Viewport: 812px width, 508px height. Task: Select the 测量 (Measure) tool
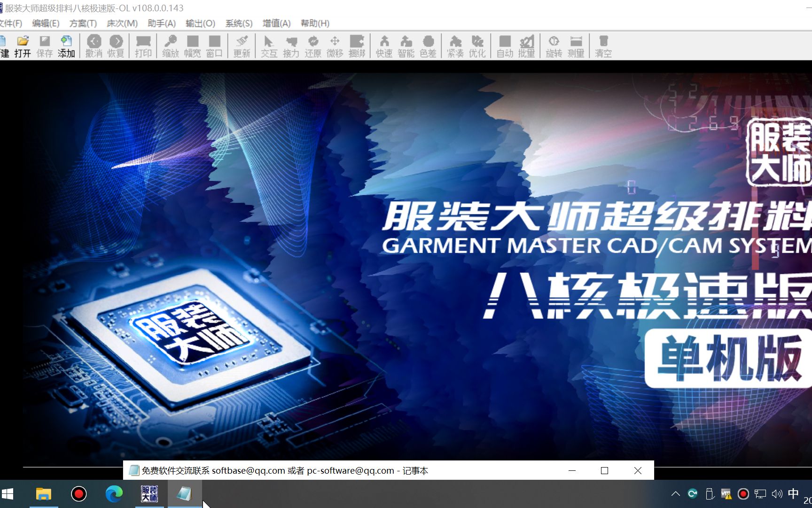click(x=576, y=46)
